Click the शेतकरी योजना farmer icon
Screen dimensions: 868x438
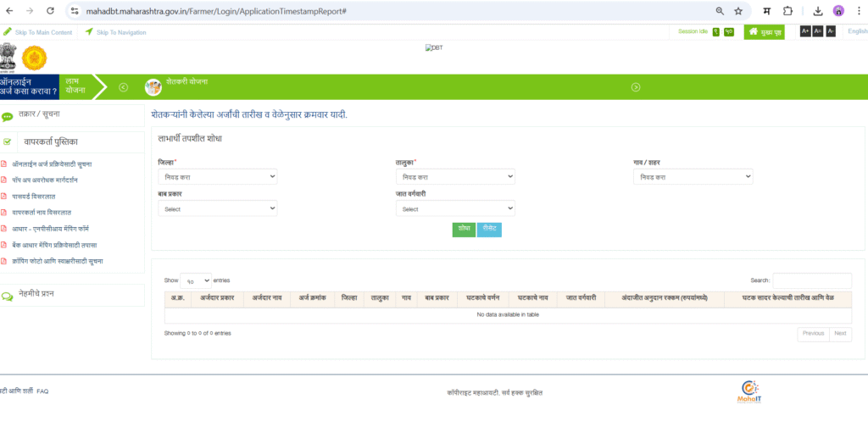coord(153,87)
